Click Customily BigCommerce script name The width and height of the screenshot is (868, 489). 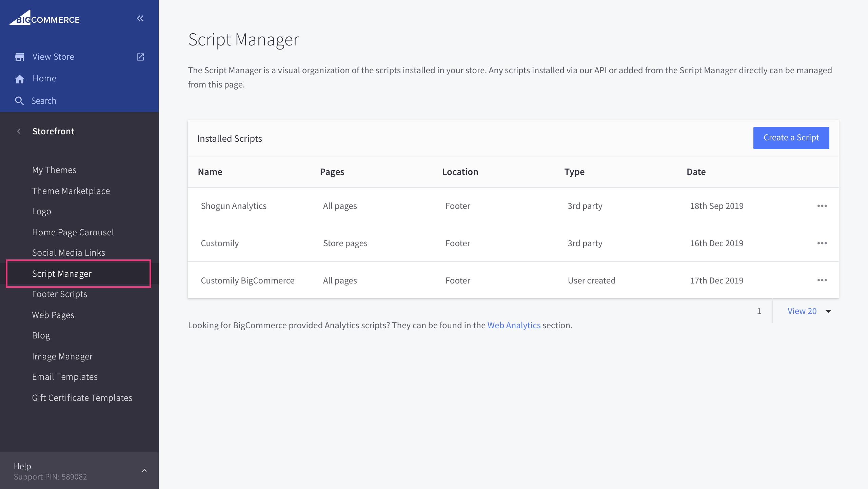(x=248, y=280)
